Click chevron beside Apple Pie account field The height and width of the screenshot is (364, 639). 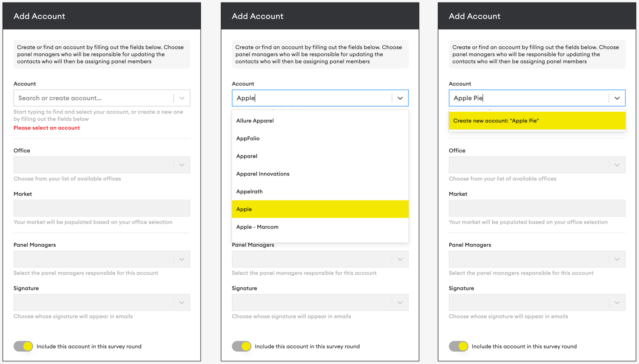(x=617, y=98)
